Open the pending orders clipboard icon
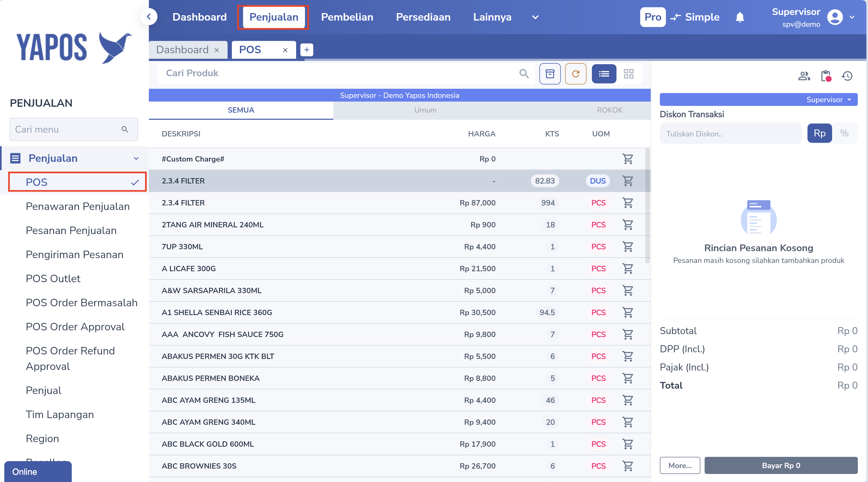The width and height of the screenshot is (868, 482). [826, 76]
